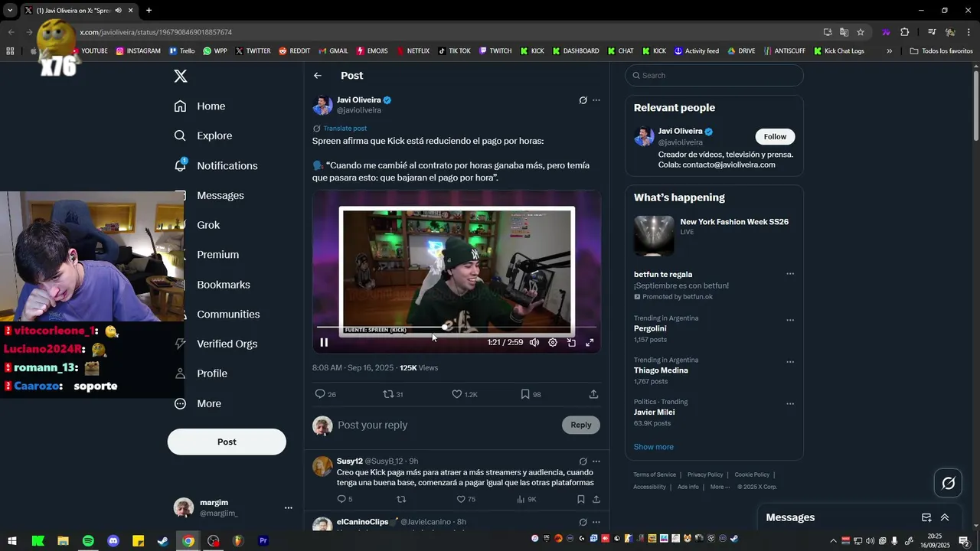The height and width of the screenshot is (551, 980).
Task: Show more bookmarks with the chevron
Action: pos(889,51)
